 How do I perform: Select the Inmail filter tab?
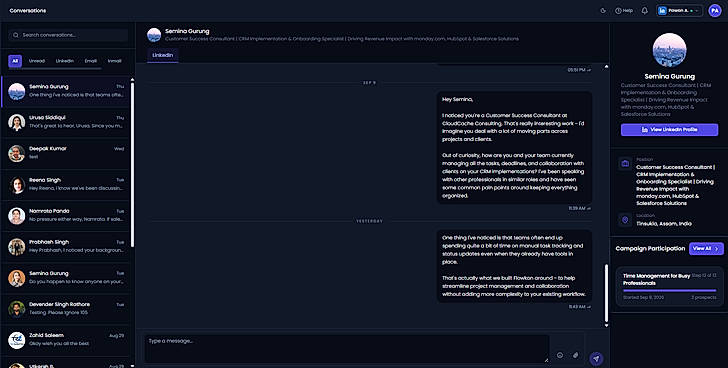[115, 61]
